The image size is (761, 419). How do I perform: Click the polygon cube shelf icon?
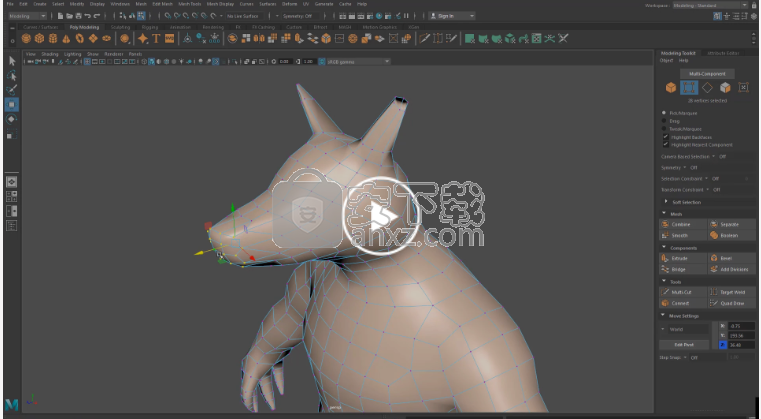tap(40, 38)
